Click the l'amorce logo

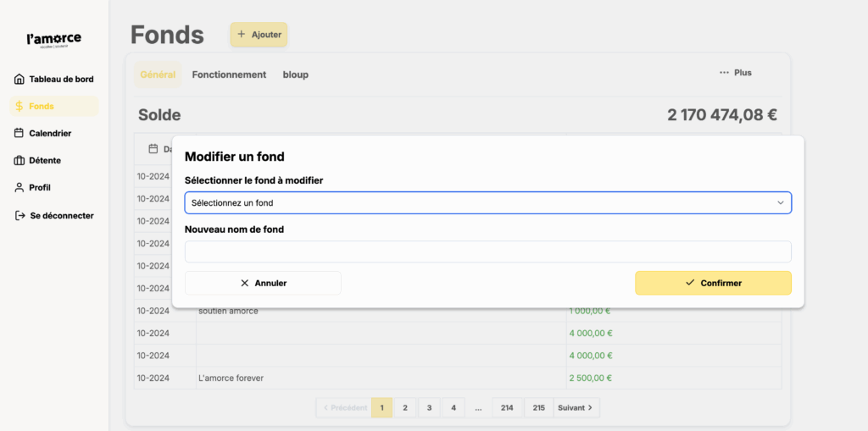[x=54, y=40]
